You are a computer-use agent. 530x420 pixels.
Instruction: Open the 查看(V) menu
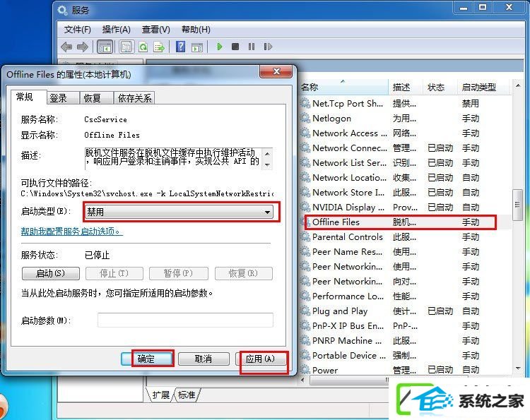[x=156, y=30]
